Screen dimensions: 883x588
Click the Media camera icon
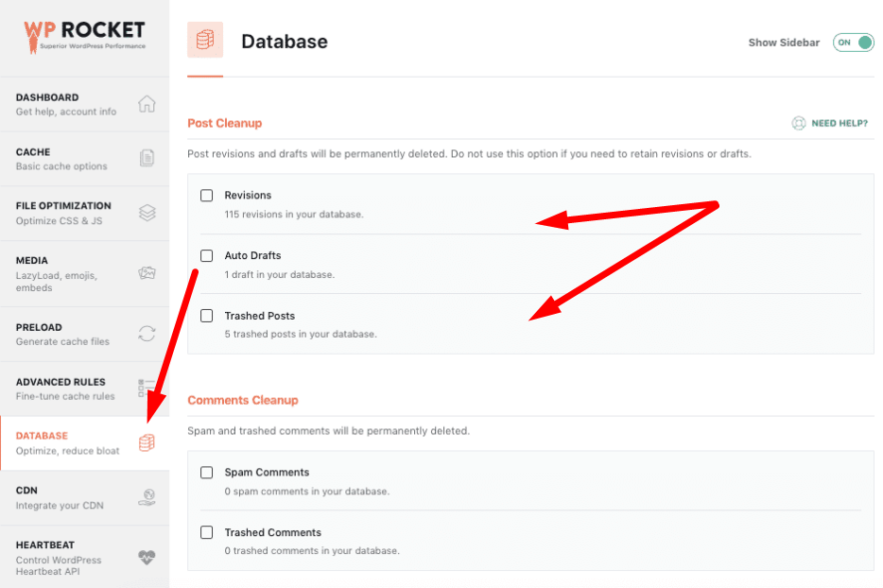coord(147,273)
